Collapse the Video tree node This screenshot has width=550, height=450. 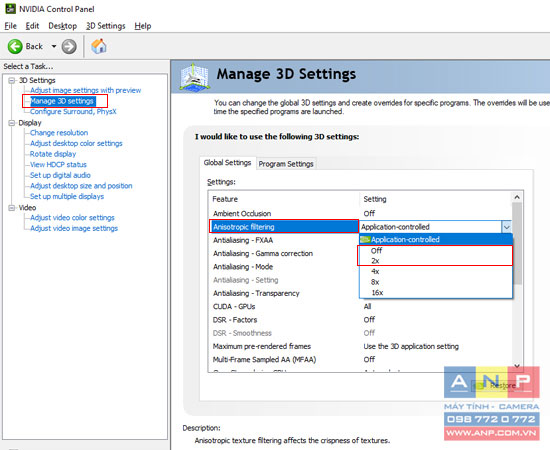12,208
